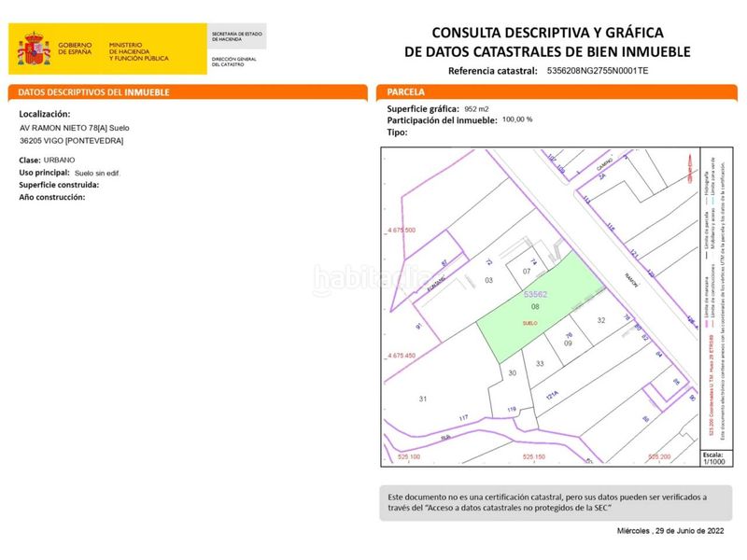Click block number '53562' on the map
The height and width of the screenshot is (560, 747).
click(535, 294)
